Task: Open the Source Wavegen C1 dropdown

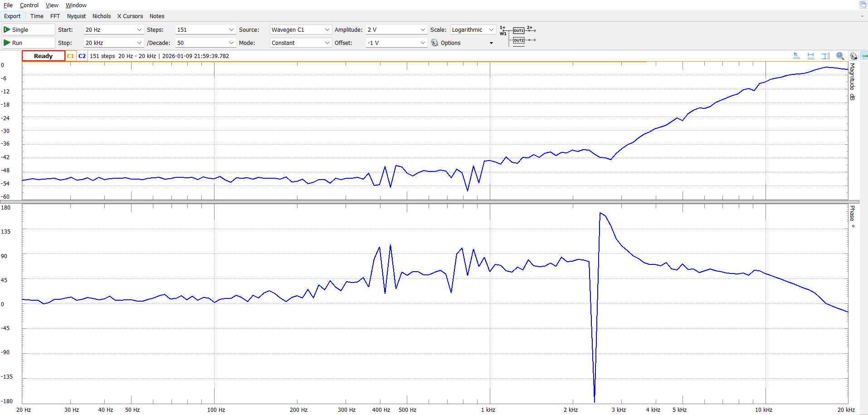Action: coord(300,29)
